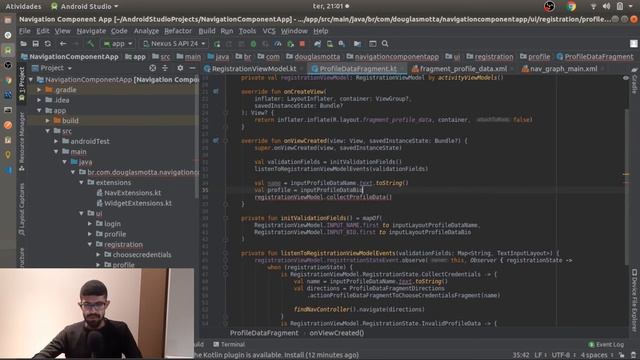Click the Profile app gauge icon
Image resolution: width=640 pixels, height=360 pixels.
(278, 44)
